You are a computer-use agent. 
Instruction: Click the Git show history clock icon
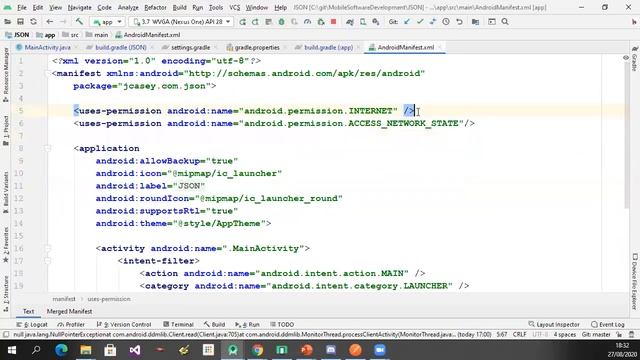point(446,22)
